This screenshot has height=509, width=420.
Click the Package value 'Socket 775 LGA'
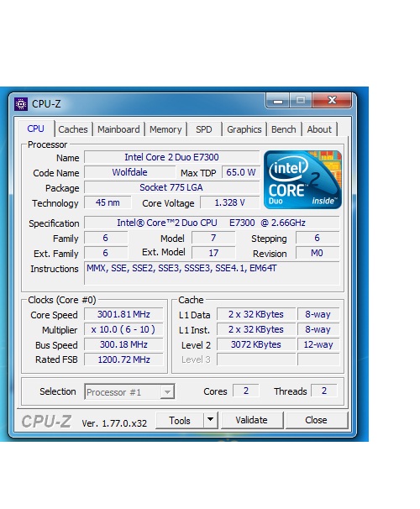click(x=171, y=187)
